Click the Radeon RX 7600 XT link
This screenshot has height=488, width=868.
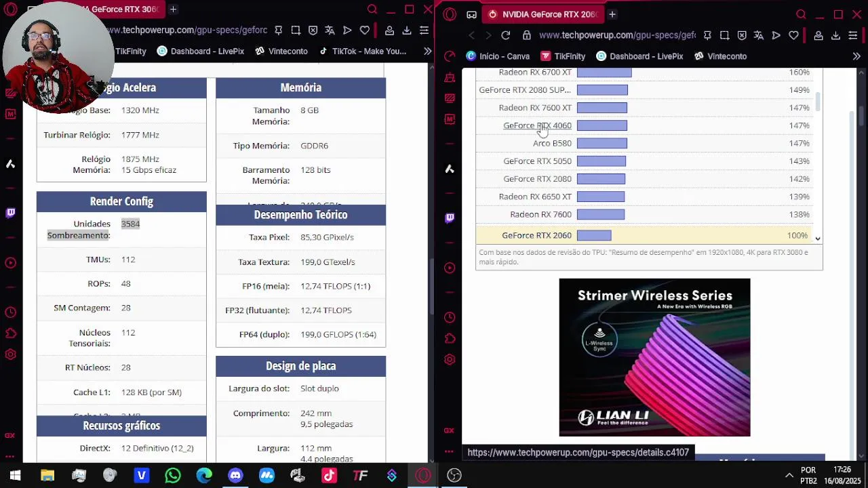pyautogui.click(x=535, y=108)
